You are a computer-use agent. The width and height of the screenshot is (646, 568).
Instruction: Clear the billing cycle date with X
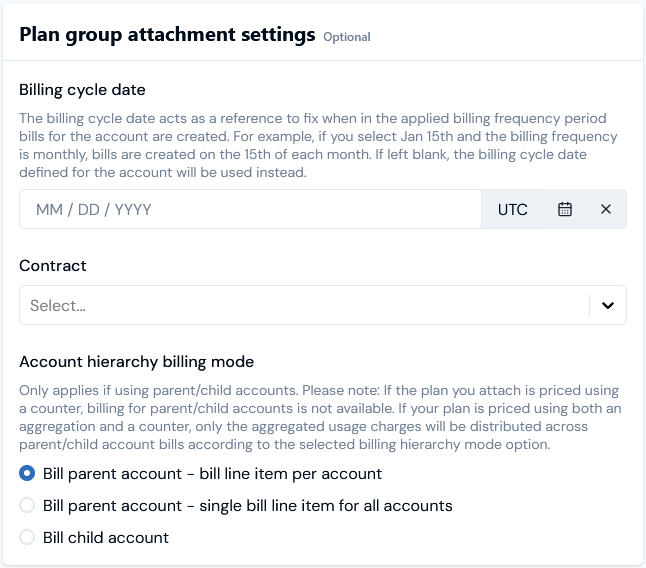click(x=606, y=209)
